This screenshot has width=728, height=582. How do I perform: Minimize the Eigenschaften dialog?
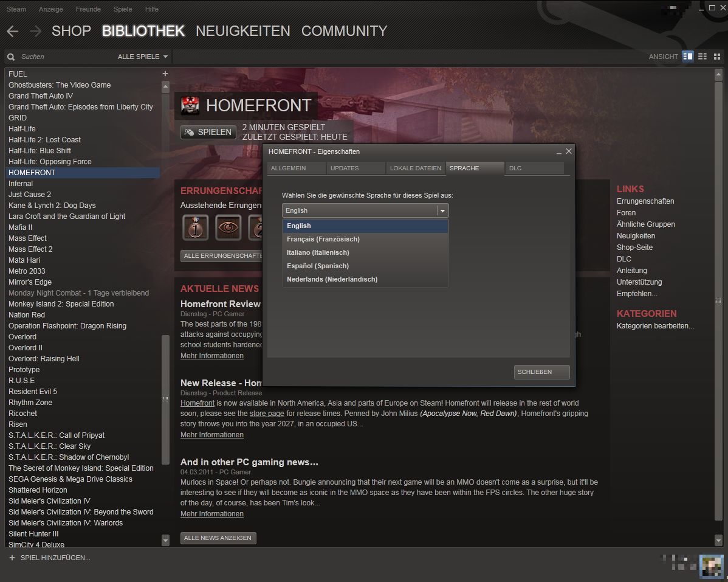coord(559,152)
